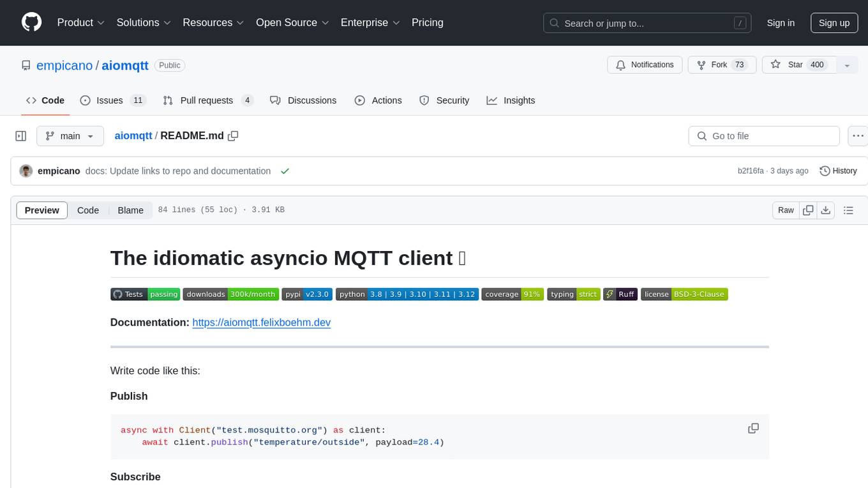Open the file History
Viewport: 868px width, 488px height.
[x=838, y=171]
